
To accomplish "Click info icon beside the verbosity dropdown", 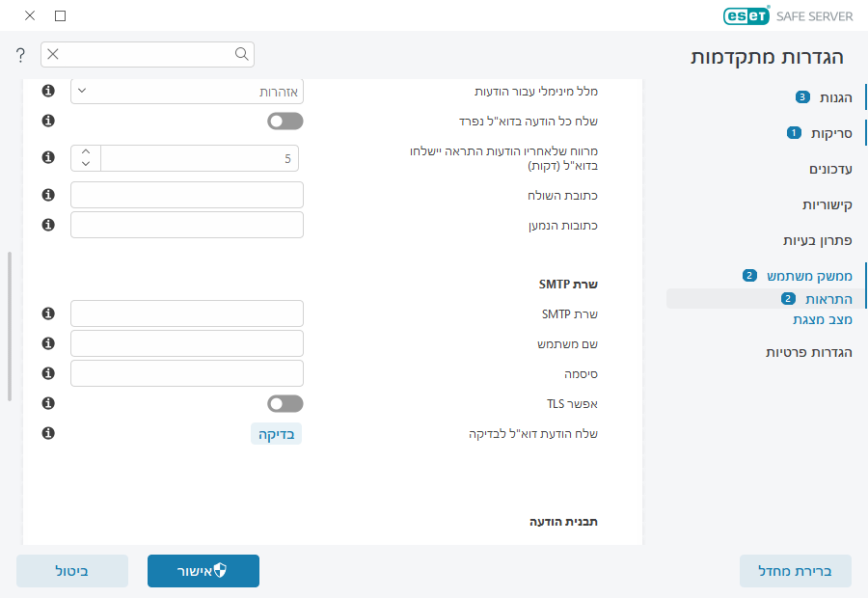I will click(48, 91).
